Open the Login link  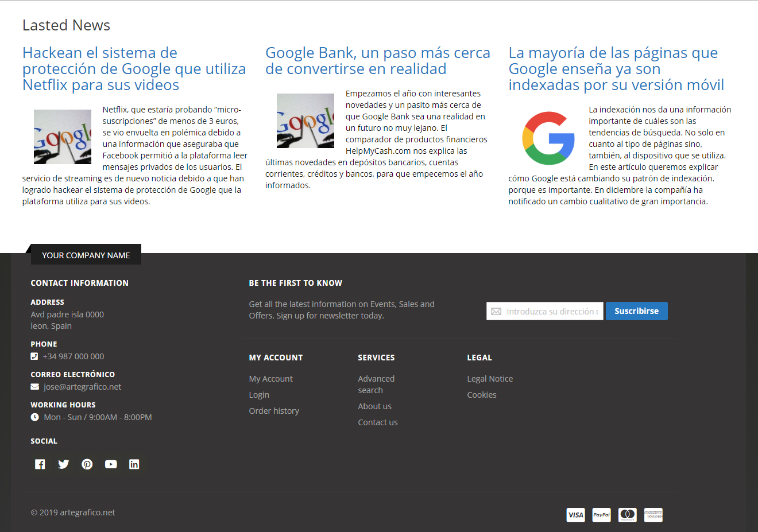[259, 395]
